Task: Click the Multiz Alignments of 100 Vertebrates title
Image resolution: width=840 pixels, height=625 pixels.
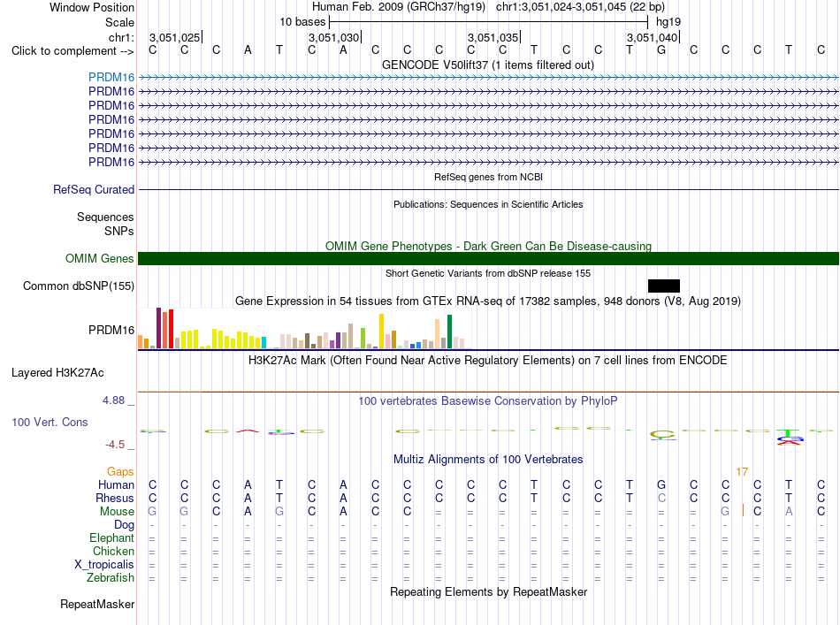Action: 488,459
